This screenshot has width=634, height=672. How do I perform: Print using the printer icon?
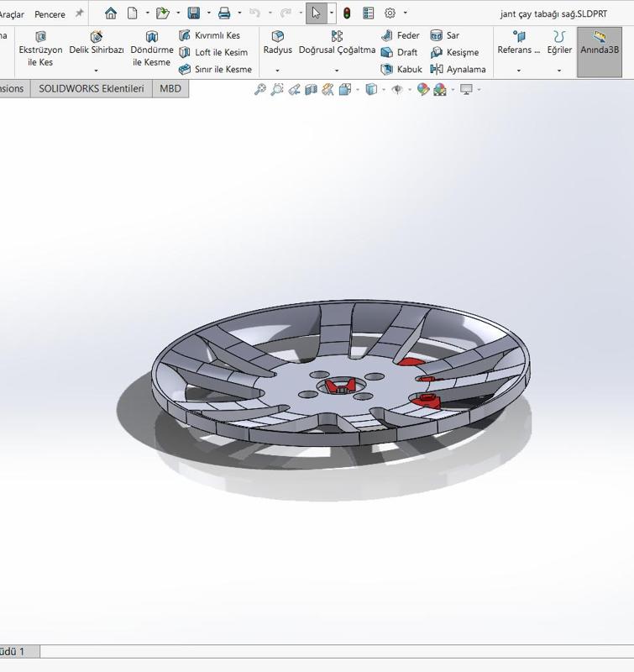pyautogui.click(x=224, y=13)
